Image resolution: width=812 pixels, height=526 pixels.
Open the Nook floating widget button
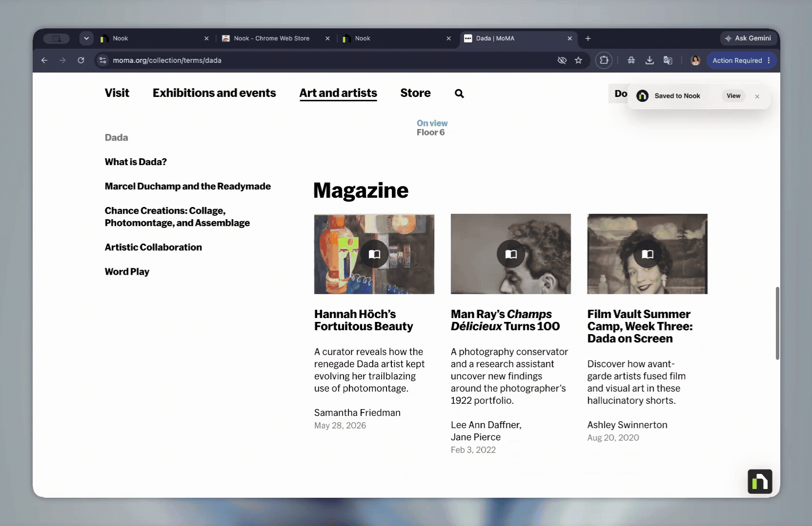760,481
